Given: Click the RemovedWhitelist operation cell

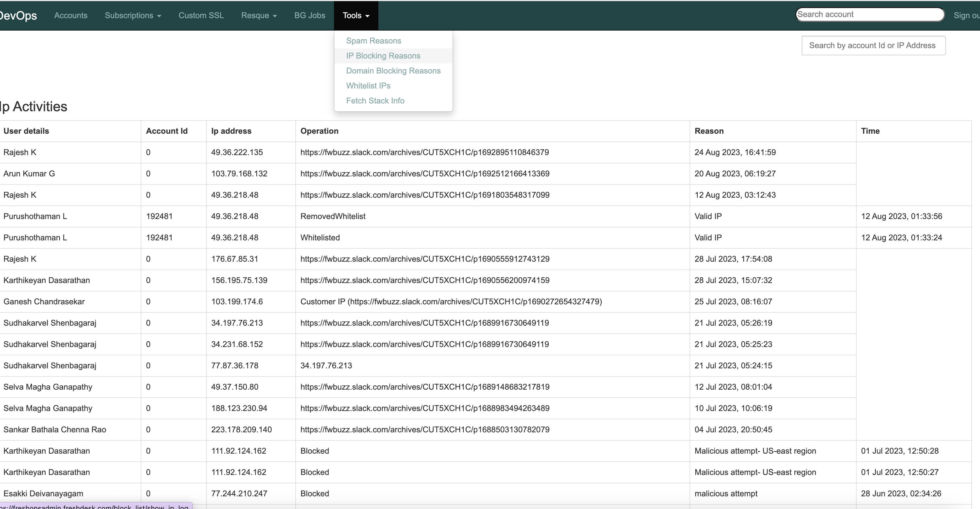Looking at the screenshot, I should (x=333, y=216).
